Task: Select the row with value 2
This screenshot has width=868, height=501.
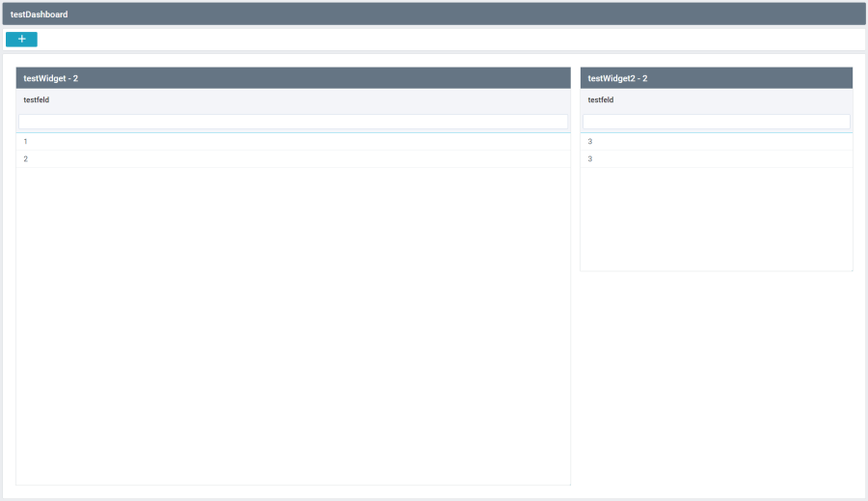Action: [x=293, y=159]
